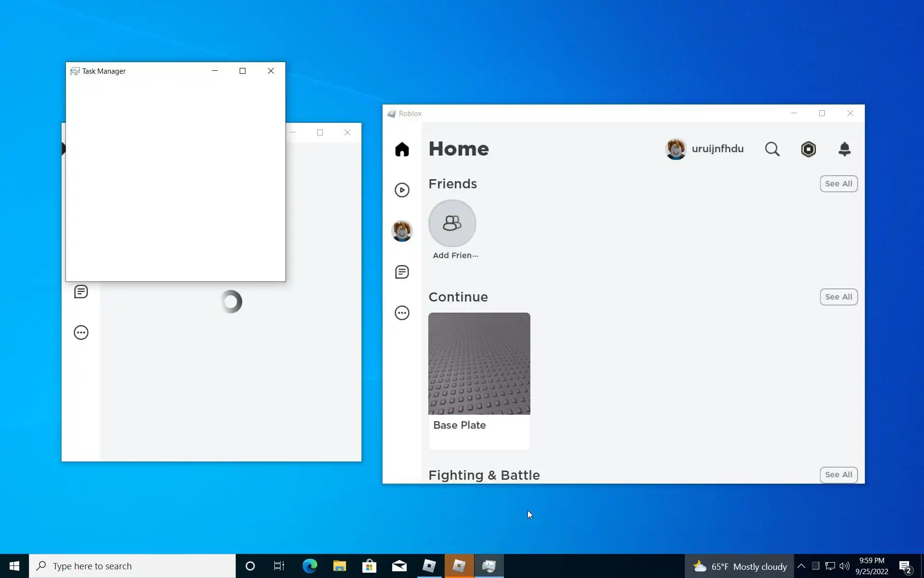Open the More icon in right Roblox sidebar
Screen dimensions: 924x578
click(x=402, y=313)
